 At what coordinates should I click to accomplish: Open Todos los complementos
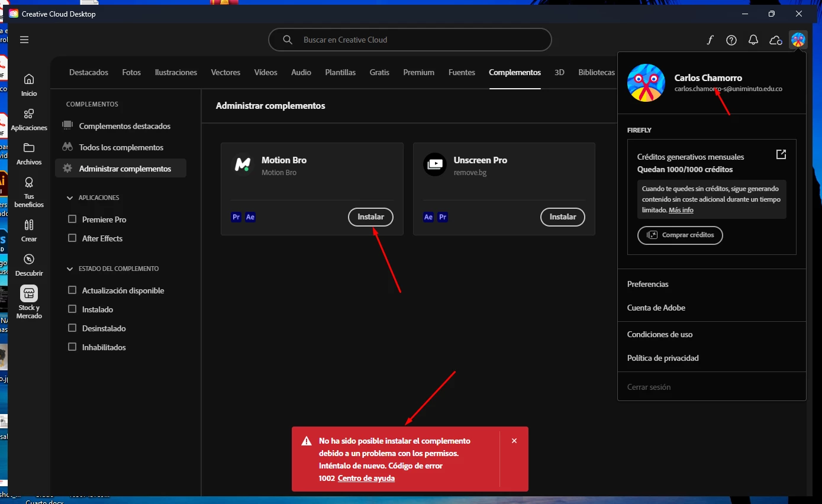coord(121,147)
